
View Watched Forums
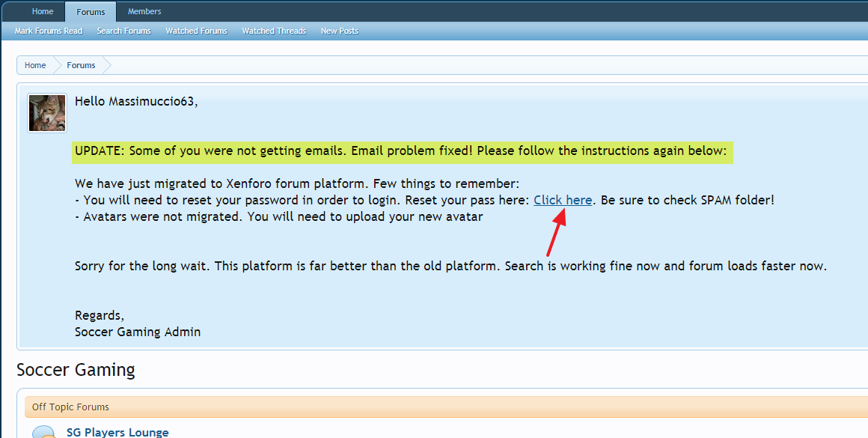pos(196,31)
